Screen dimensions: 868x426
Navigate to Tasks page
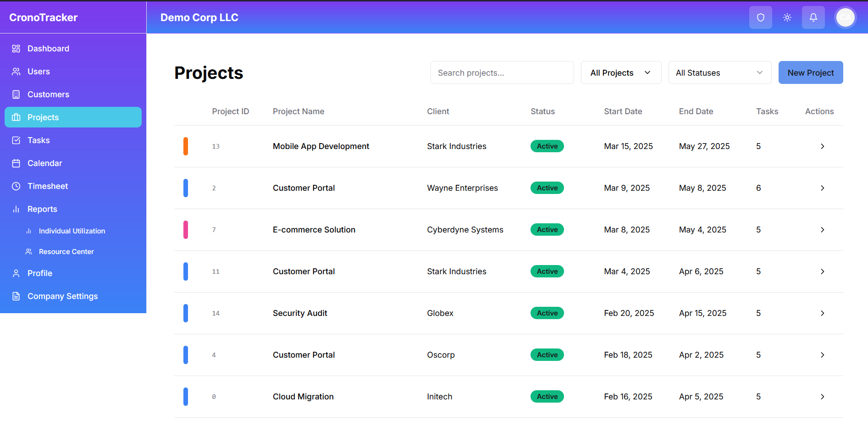point(73,140)
